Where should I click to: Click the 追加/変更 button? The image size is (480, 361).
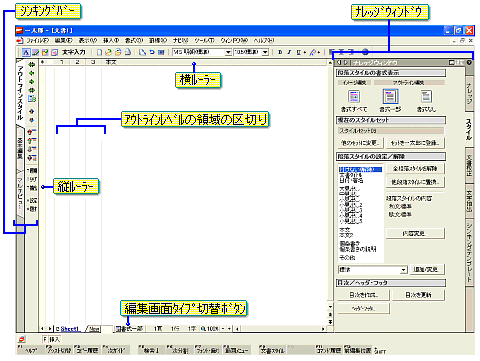(427, 269)
